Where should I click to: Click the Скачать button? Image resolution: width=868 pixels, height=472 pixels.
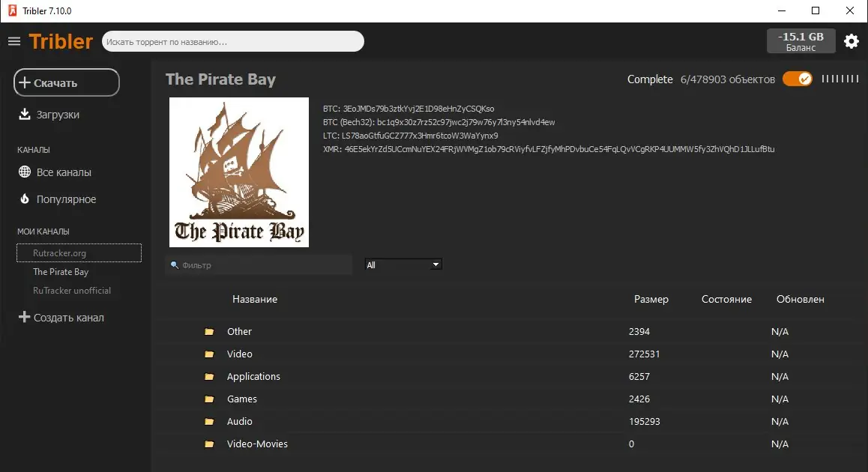67,82
